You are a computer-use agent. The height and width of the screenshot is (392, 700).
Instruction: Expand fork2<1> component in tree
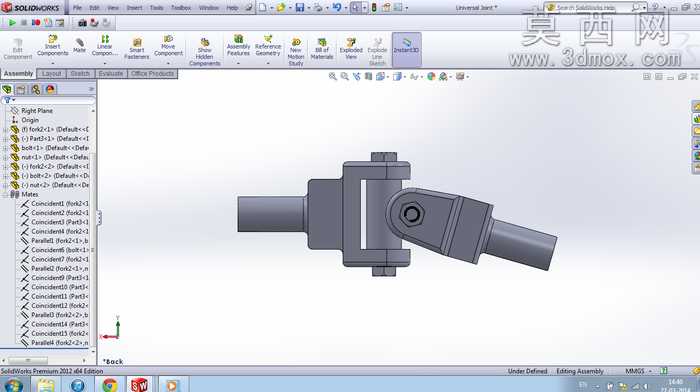point(5,129)
